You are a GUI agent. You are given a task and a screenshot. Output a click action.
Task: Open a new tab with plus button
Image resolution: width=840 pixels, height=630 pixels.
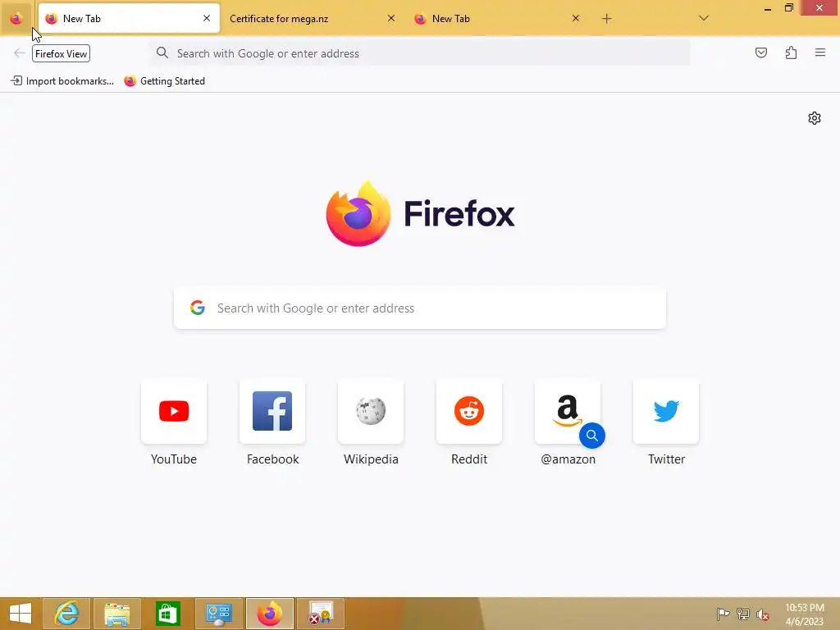[606, 19]
